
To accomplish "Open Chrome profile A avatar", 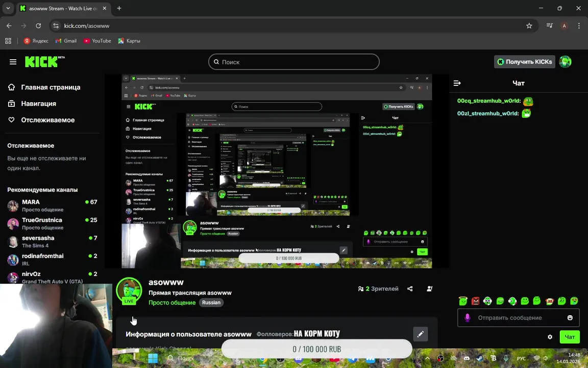I will (x=564, y=26).
